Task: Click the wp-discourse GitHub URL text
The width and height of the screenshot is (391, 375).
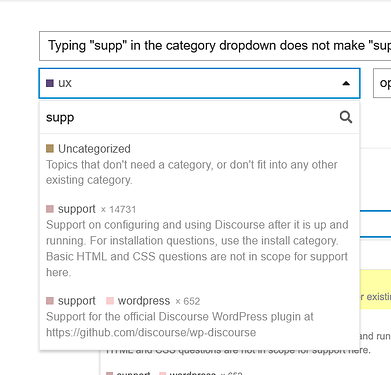Action: [x=151, y=332]
